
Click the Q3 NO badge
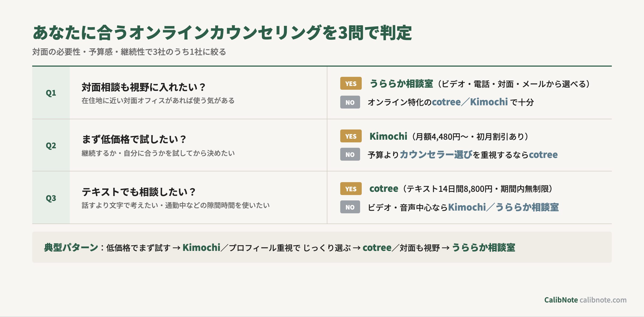350,207
